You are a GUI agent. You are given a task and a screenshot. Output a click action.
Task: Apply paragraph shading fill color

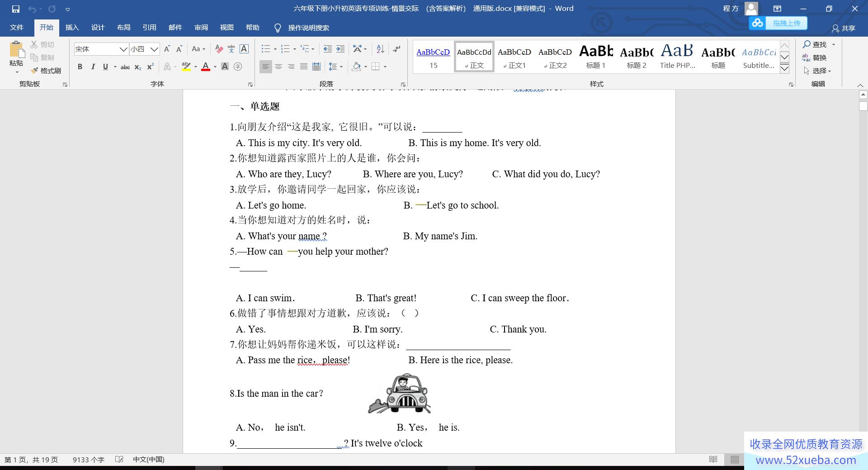point(356,67)
